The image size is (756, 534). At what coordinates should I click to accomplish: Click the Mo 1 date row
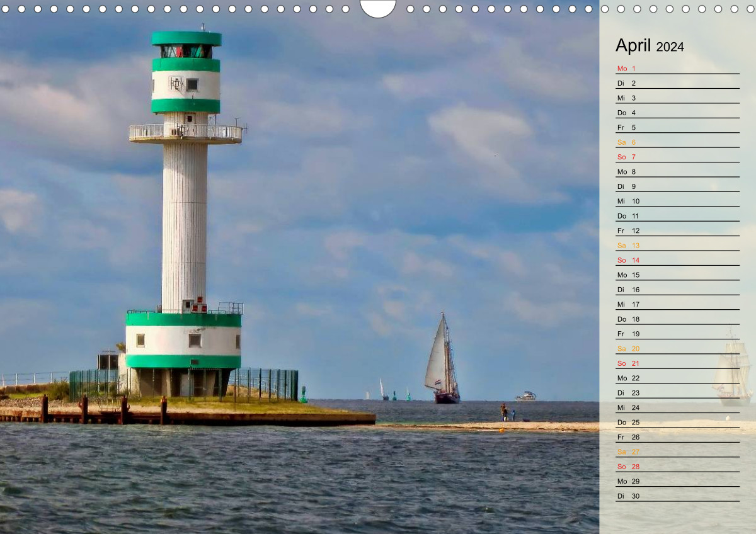(677, 68)
